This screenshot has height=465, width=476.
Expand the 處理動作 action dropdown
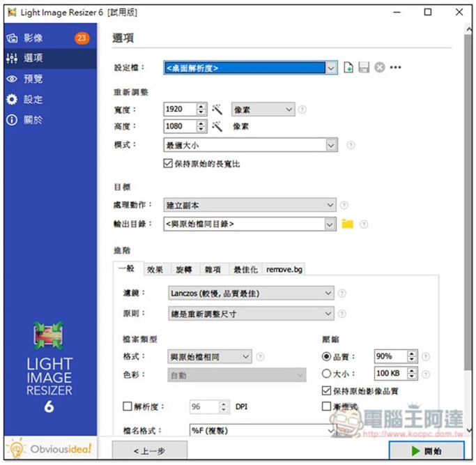point(330,206)
